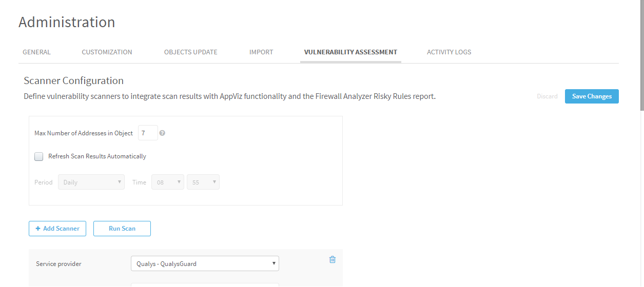Select the Import tab
Viewport: 644px width, 287px height.
click(x=261, y=52)
